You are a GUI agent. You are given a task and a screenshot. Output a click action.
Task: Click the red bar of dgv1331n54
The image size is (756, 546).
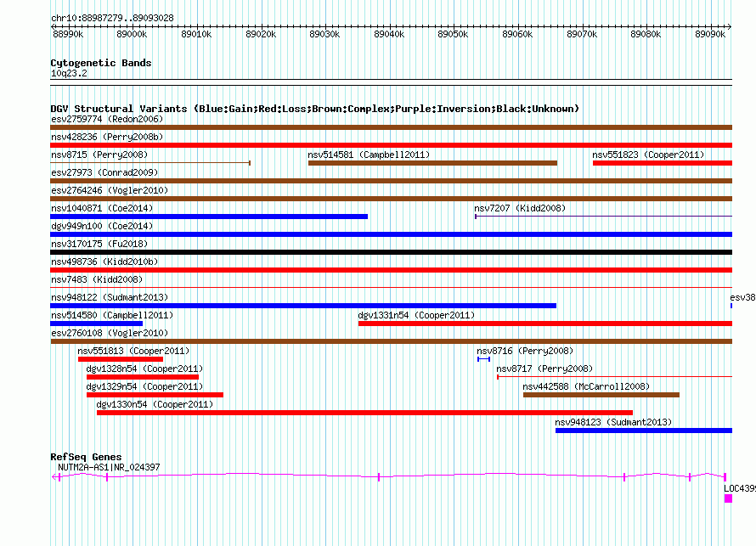[545, 324]
